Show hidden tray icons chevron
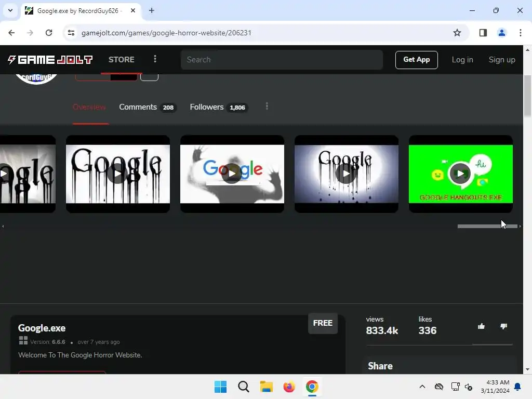This screenshot has height=399, width=532. 422,387
